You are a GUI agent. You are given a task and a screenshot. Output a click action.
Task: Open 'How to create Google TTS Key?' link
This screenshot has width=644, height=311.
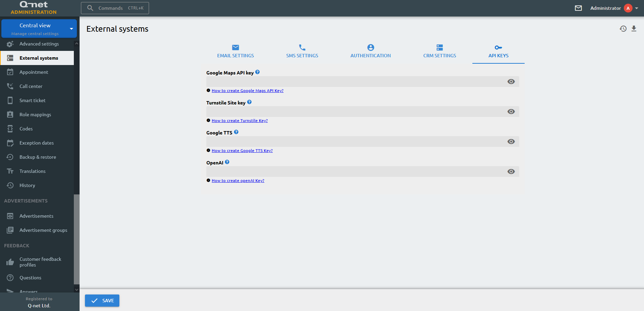tap(242, 151)
